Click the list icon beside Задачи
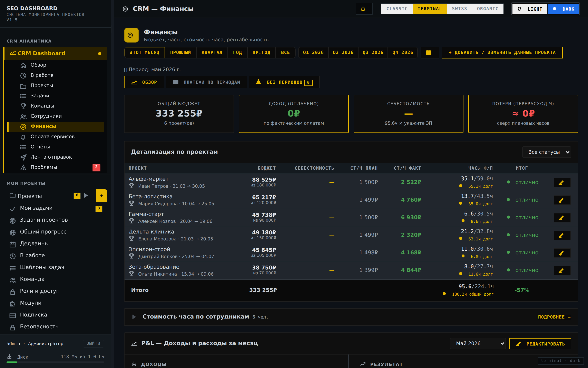 23,96
